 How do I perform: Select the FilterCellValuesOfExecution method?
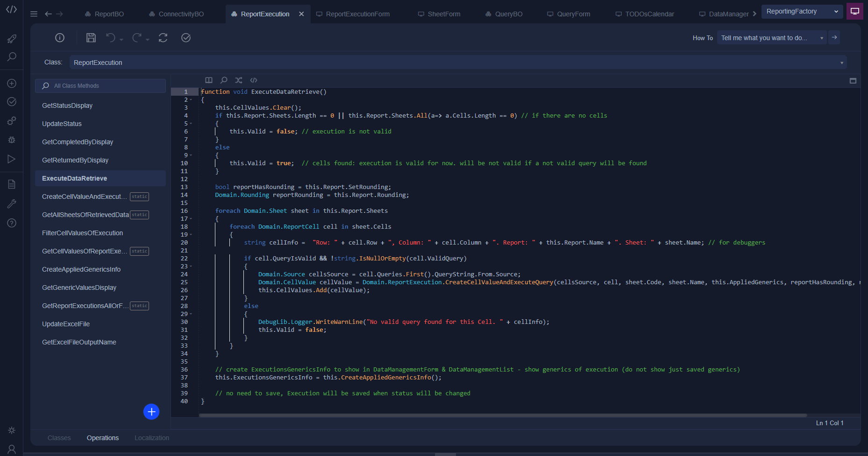click(83, 233)
